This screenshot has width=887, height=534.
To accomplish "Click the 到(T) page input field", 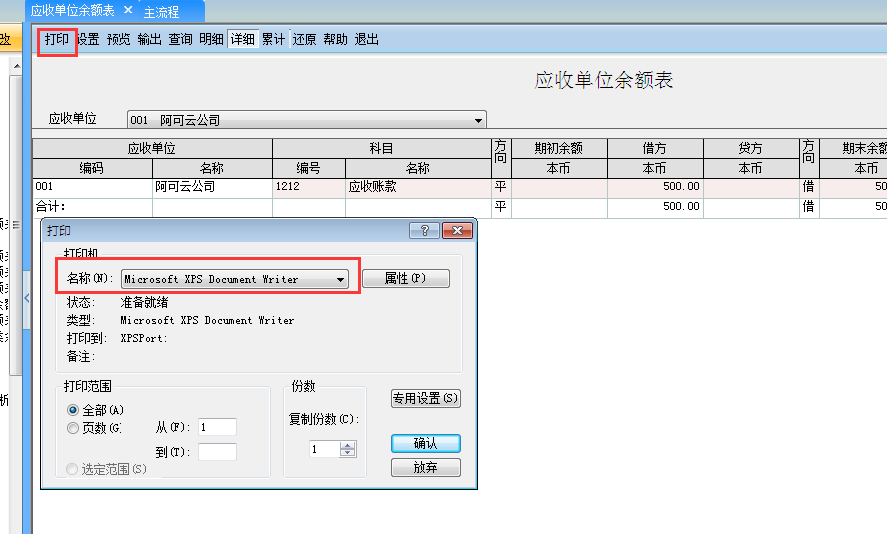I will coord(217,452).
